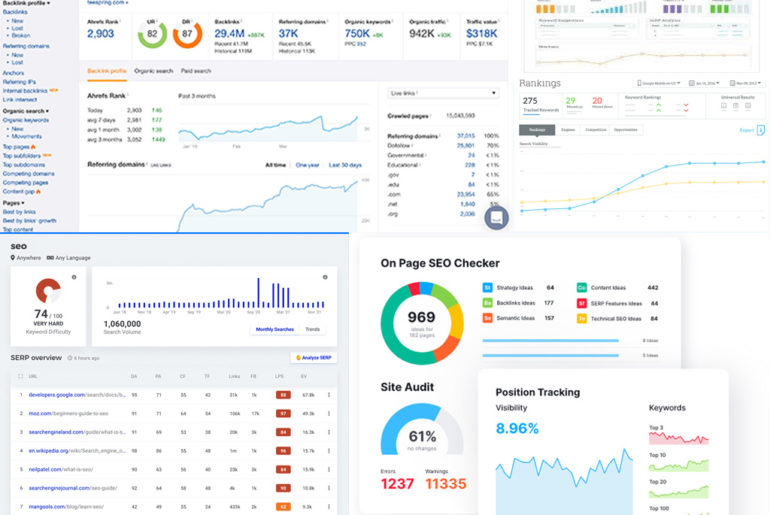Screen dimensions: 770x515
Task: Click the green St Strategy Ideas icon
Action: [487, 288]
